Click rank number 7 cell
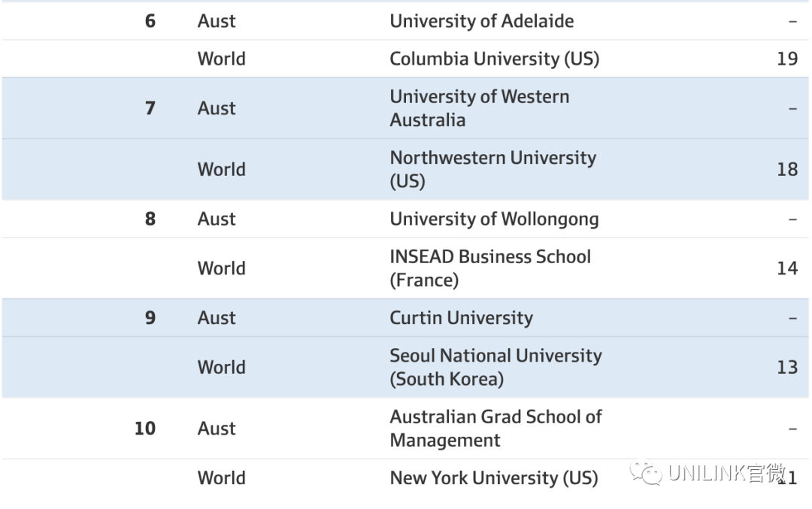Image resolution: width=812 pixels, height=509 pixels. click(x=150, y=108)
